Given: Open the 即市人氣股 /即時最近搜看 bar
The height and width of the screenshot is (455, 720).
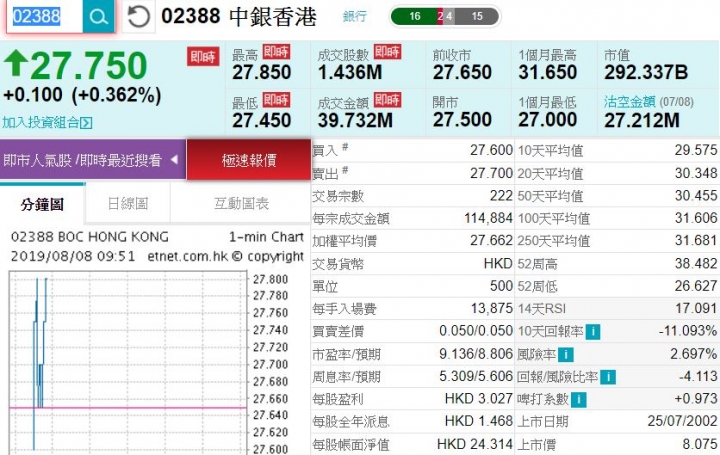Looking at the screenshot, I should click(x=93, y=160).
